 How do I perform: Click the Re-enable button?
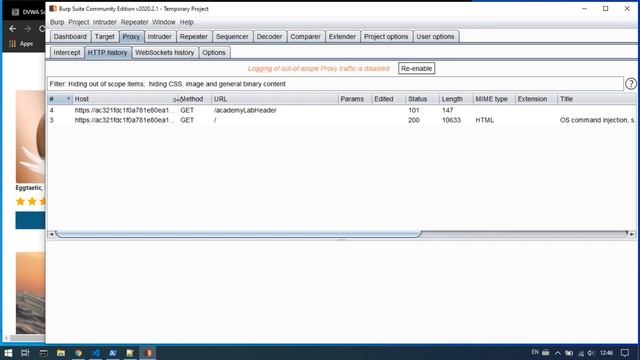tap(416, 69)
